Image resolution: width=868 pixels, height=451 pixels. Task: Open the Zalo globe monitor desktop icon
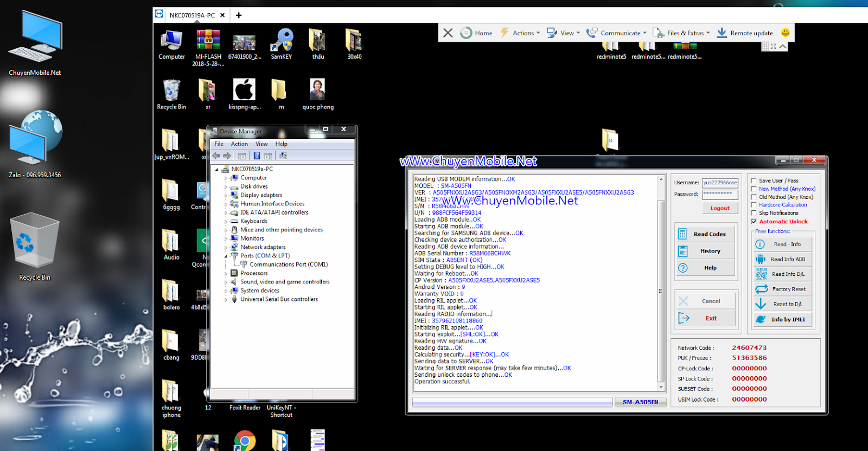pos(35,144)
